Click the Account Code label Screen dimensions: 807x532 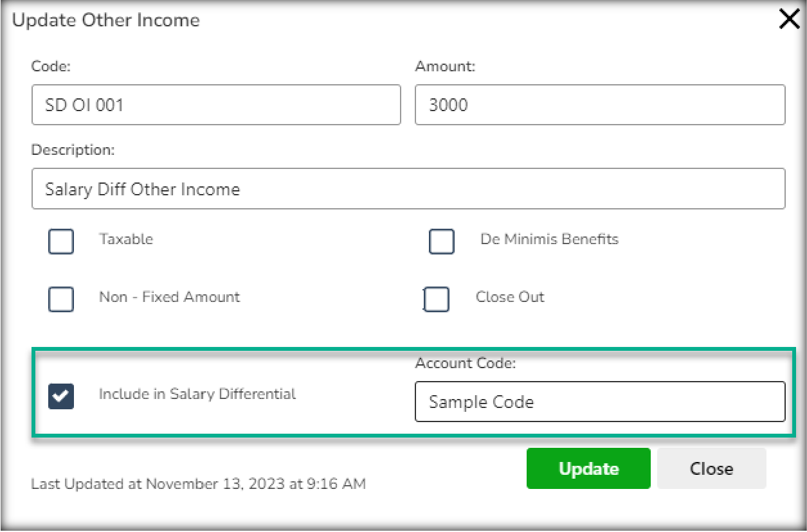(466, 363)
